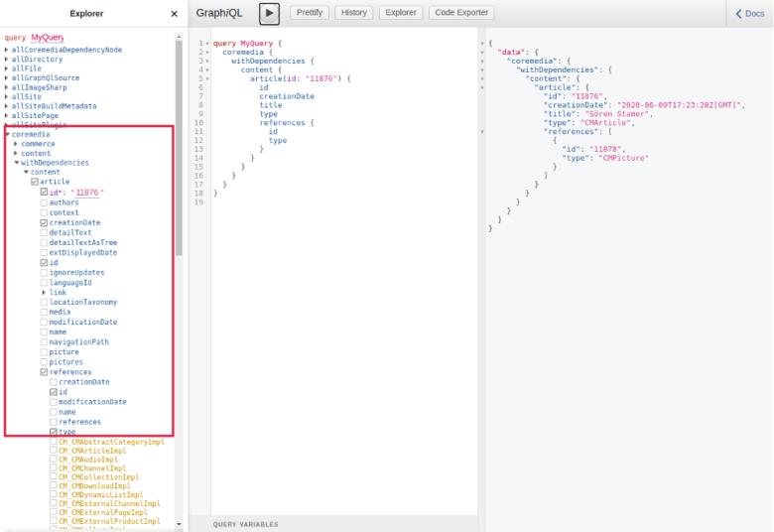Check the CM_CMDownloadImpl fragment

click(54, 486)
